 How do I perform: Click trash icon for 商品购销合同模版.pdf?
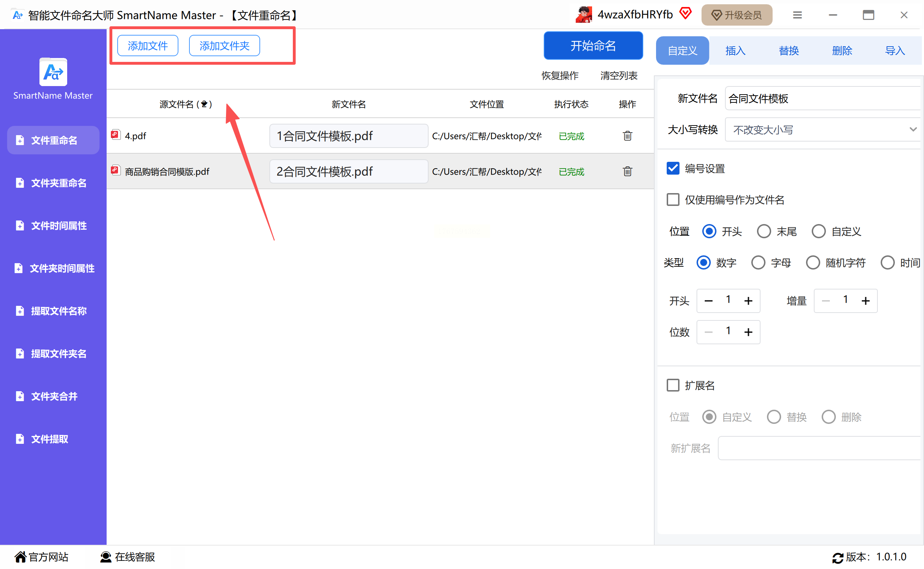627,172
